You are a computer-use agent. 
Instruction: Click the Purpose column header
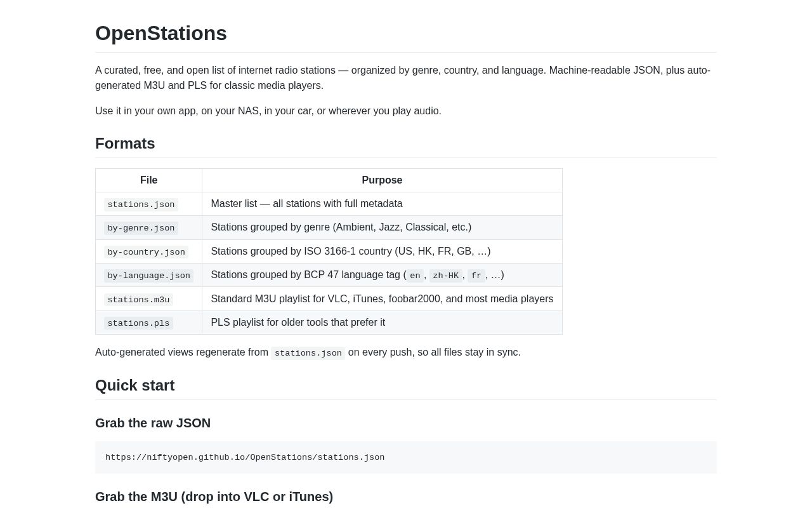(x=382, y=180)
